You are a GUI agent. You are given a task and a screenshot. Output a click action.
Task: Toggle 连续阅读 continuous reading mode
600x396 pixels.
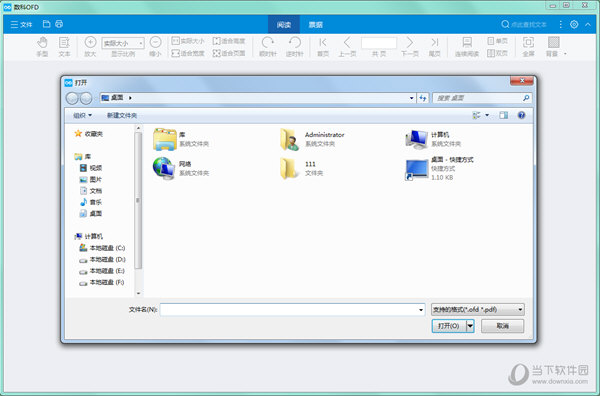tap(467, 47)
